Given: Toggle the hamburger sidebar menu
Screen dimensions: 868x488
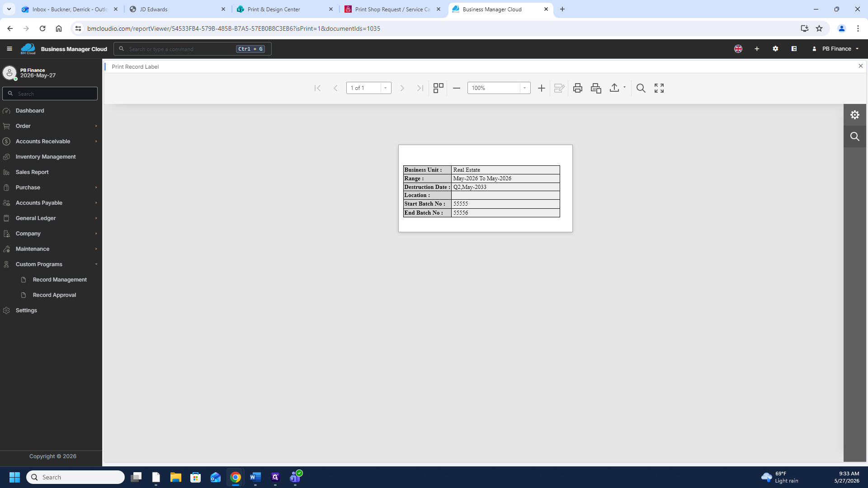Looking at the screenshot, I should [9, 49].
